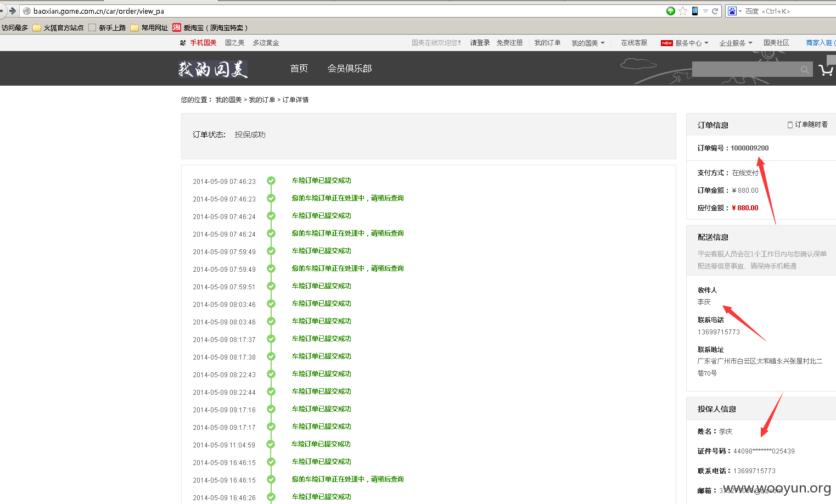Reload the page with the refresh icon
The width and height of the screenshot is (836, 504).
(715, 11)
